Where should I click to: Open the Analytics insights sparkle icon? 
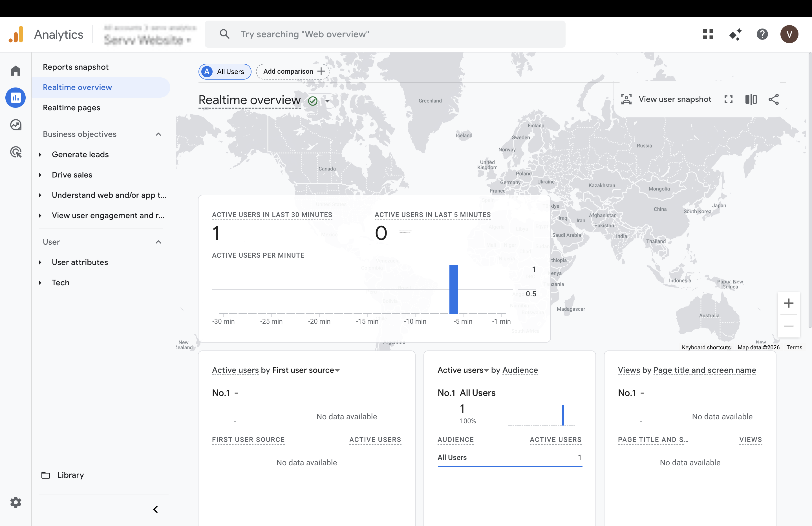tap(735, 34)
